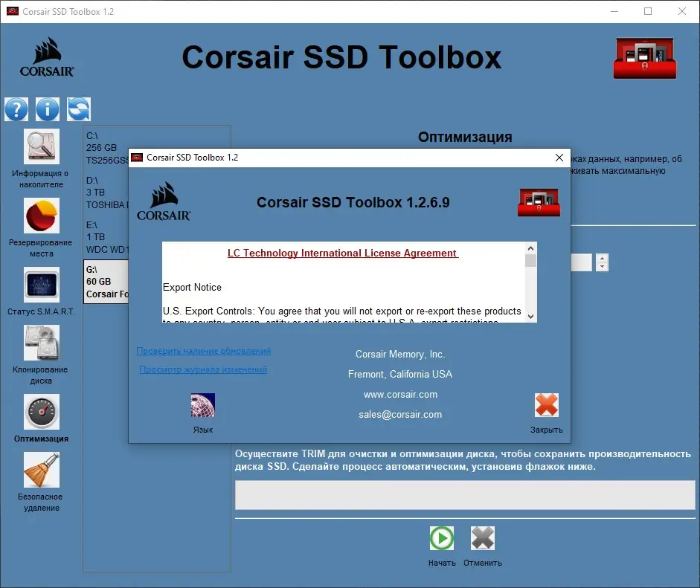The height and width of the screenshot is (588, 700).
Task: Click the Corsair logo in main window
Action: (47, 57)
